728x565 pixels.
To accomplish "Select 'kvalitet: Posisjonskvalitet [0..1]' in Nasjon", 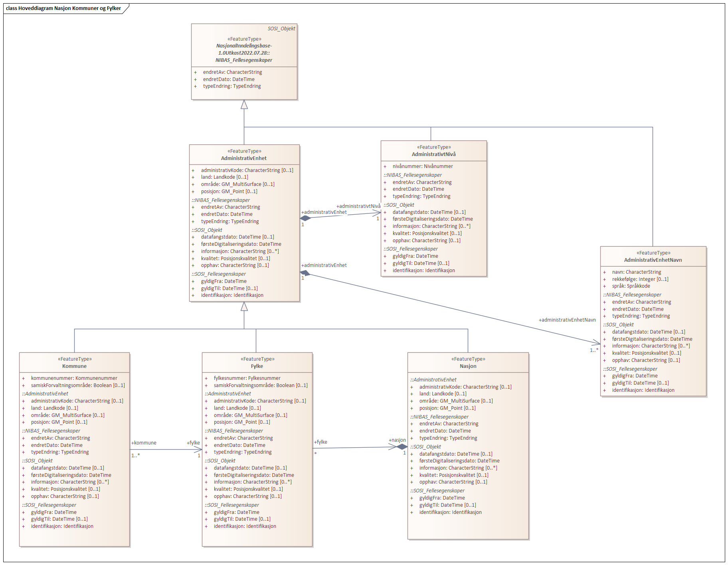I will (x=454, y=475).
